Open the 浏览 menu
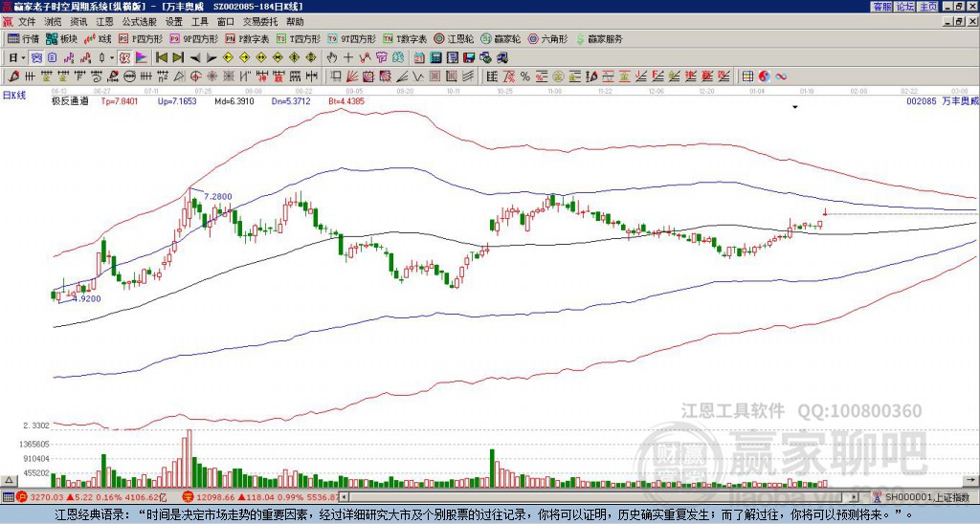 tap(54, 22)
